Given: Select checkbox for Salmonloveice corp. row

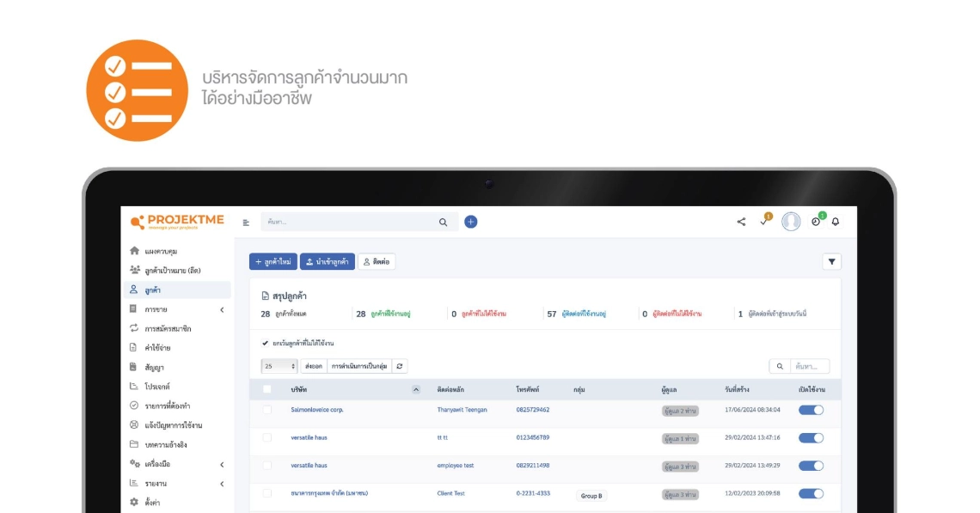Looking at the screenshot, I should [x=266, y=410].
